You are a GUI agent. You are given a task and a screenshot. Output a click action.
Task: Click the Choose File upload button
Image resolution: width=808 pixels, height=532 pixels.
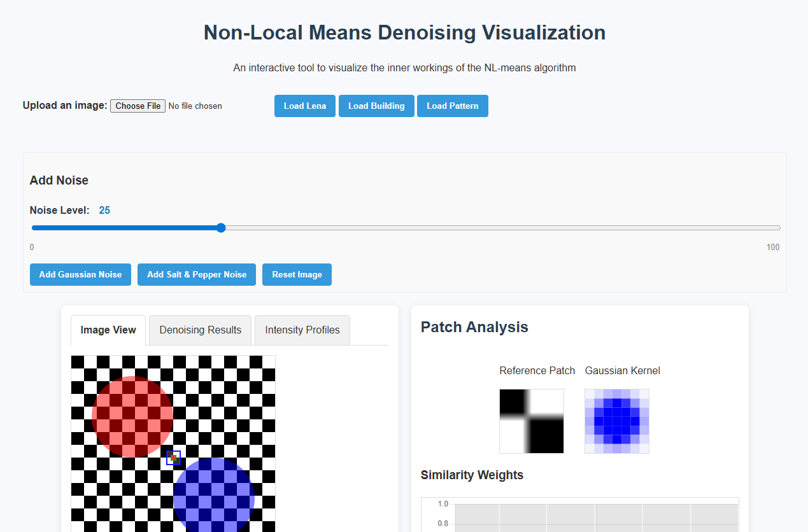click(138, 106)
